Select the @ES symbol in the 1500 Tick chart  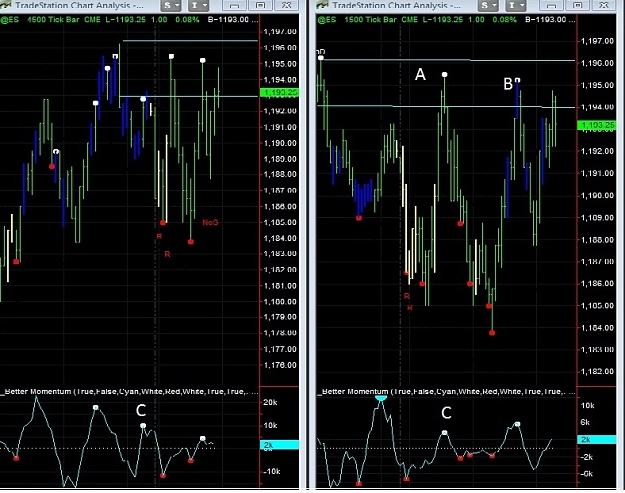[326, 20]
